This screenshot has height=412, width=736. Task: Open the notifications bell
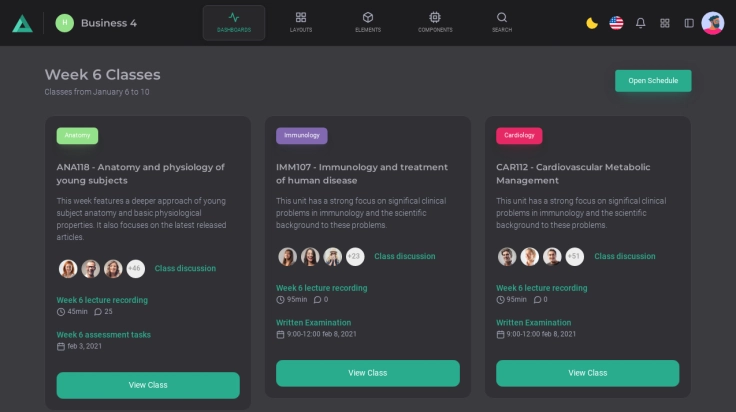pyautogui.click(x=641, y=23)
